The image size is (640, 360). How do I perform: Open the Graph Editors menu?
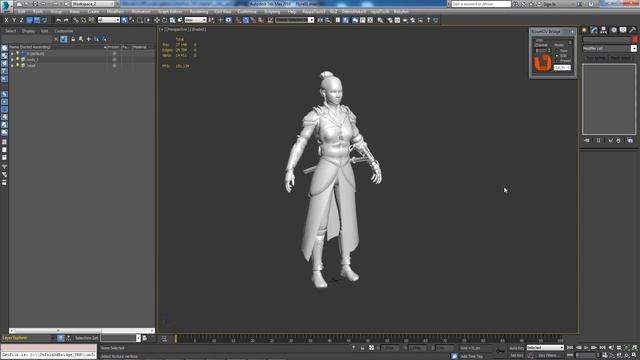coord(170,12)
